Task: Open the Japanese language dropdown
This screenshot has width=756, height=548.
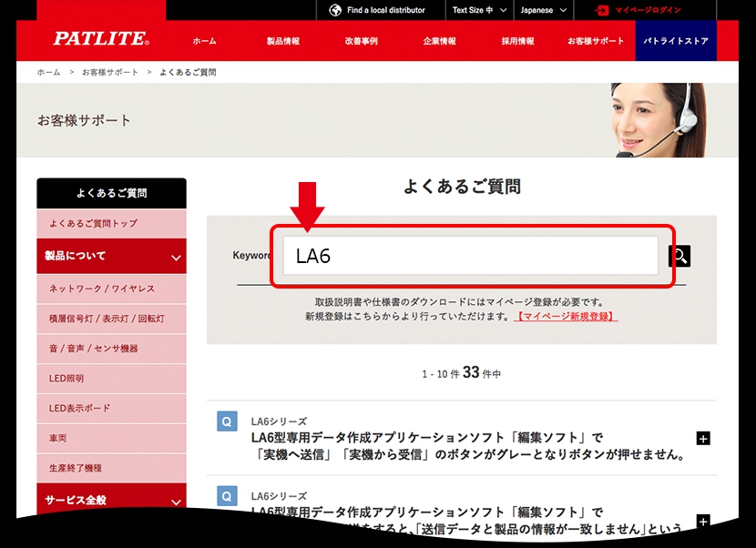Action: tap(544, 10)
